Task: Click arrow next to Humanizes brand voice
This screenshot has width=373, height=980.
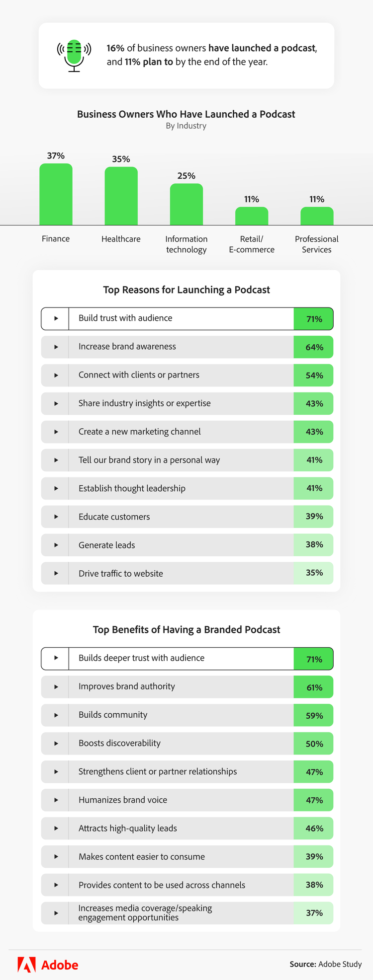Action: point(56,800)
